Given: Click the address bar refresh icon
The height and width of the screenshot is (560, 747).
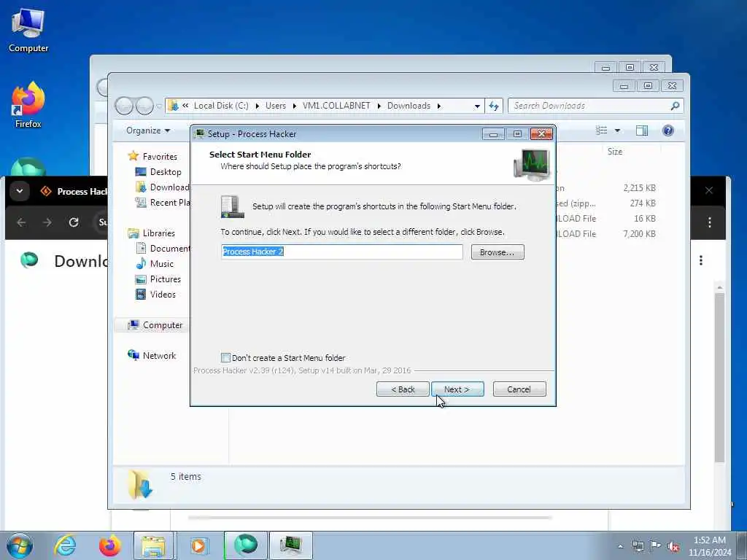Looking at the screenshot, I should [x=494, y=106].
